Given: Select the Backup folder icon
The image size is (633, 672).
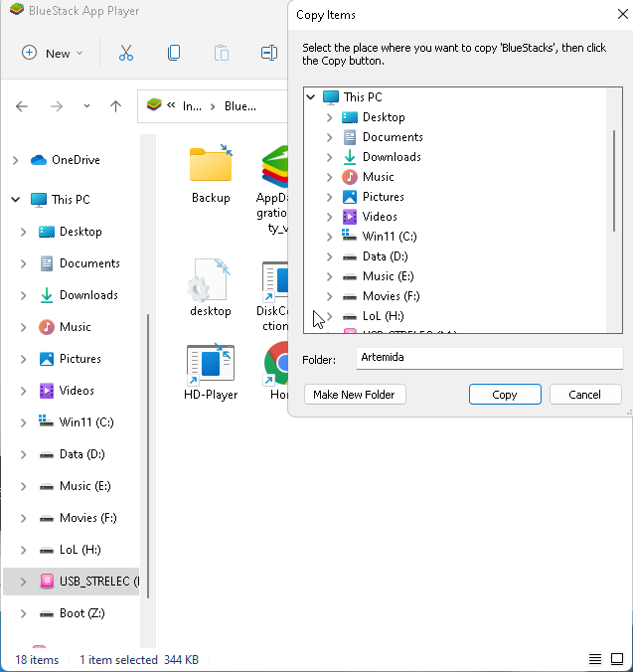Looking at the screenshot, I should (x=211, y=164).
